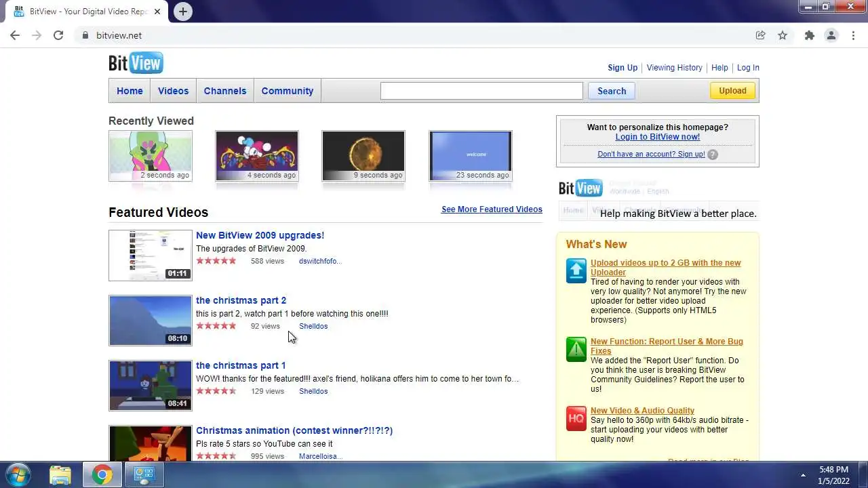Open the Chrome three-dot menu

853,35
